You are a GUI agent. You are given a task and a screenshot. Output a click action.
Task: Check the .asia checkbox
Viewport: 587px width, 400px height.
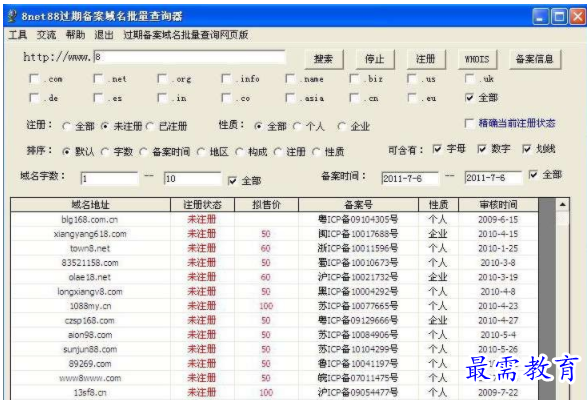click(x=290, y=98)
